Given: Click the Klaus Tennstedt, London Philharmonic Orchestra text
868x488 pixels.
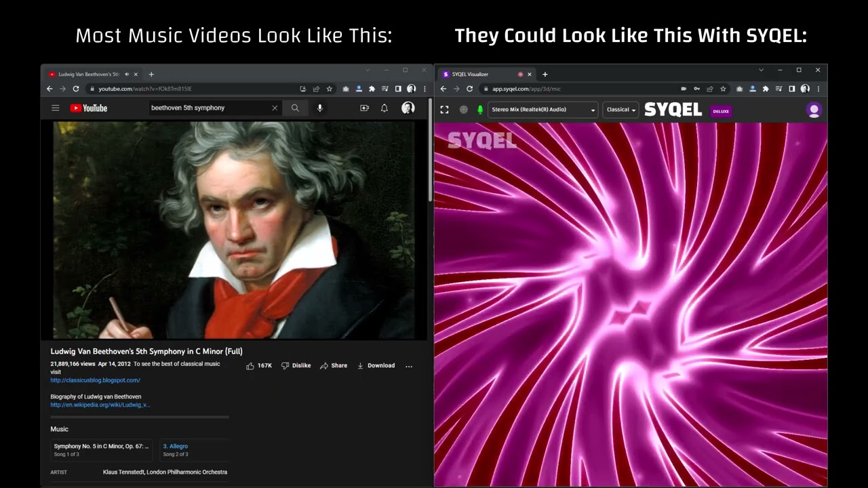Looking at the screenshot, I should click(165, 472).
